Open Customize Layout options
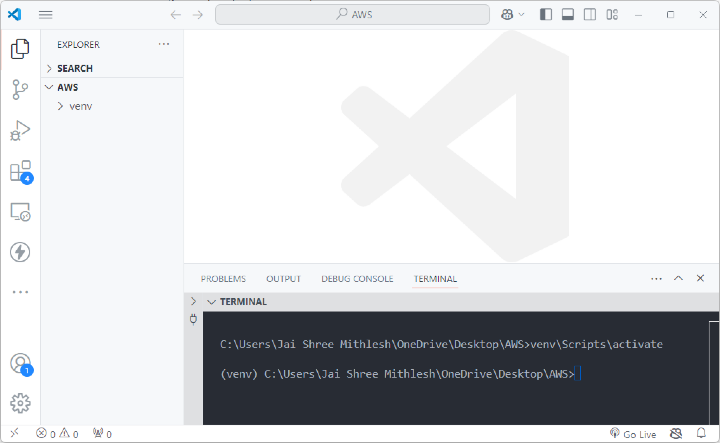The height and width of the screenshot is (443, 720). [612, 15]
